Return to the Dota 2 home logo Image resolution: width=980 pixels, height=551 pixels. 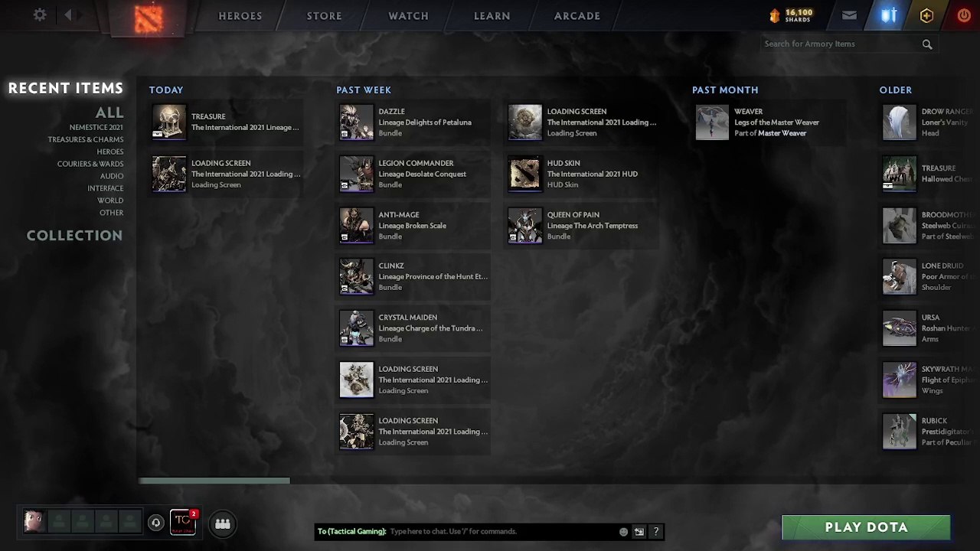pos(149,18)
